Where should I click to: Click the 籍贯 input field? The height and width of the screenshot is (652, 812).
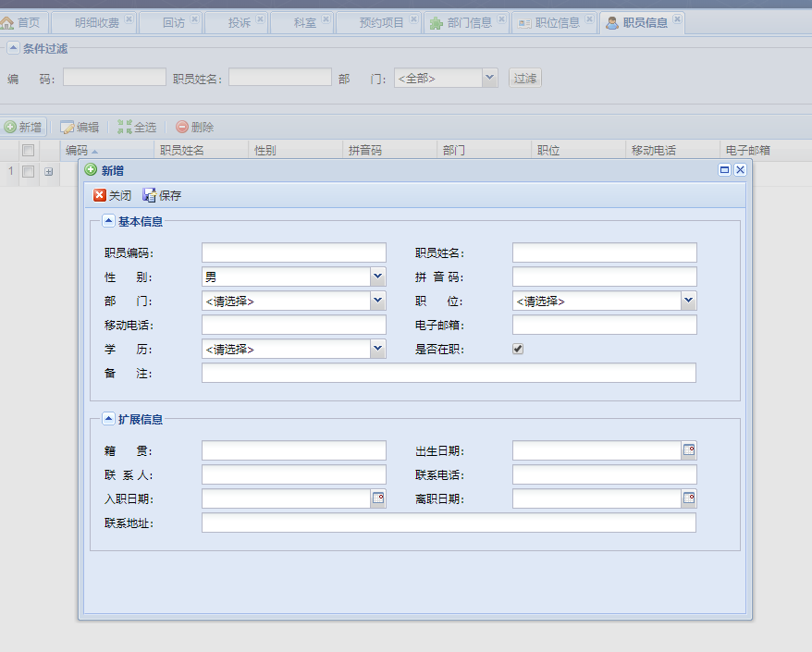[294, 450]
